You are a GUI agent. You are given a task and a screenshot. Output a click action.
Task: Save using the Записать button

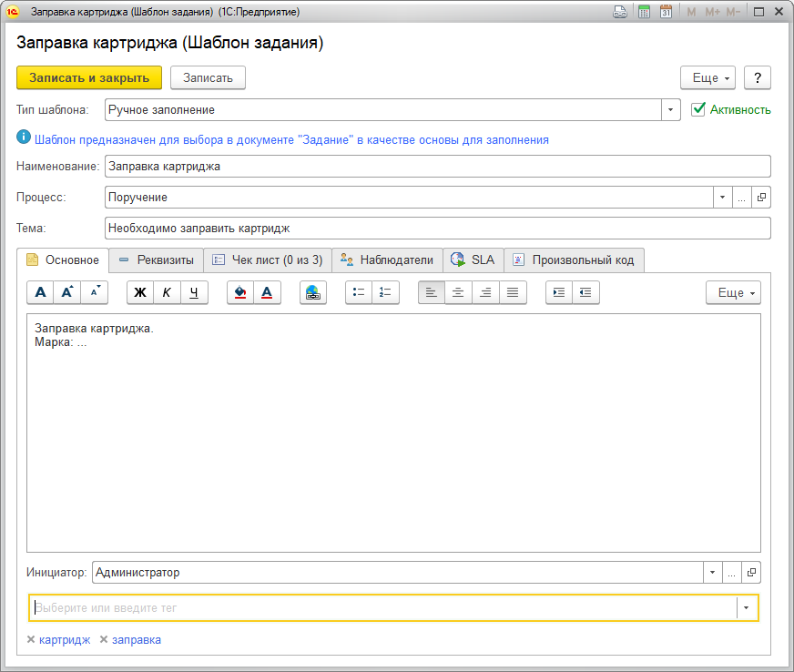pyautogui.click(x=209, y=78)
